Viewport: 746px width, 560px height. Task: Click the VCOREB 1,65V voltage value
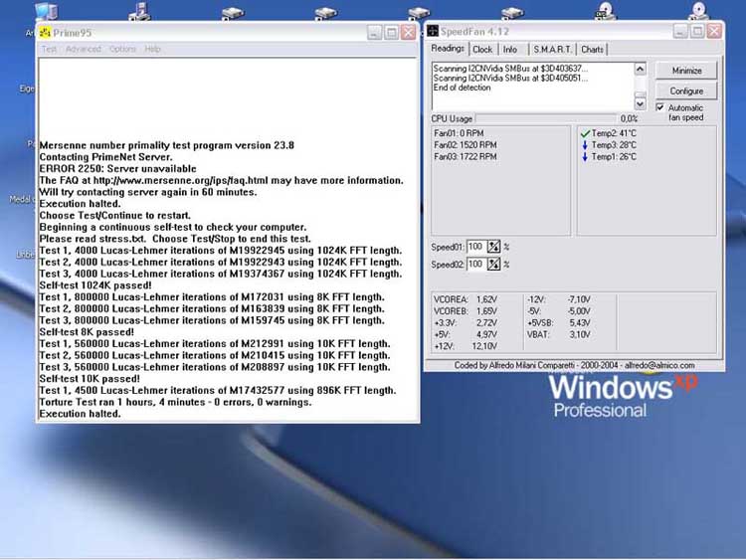click(x=486, y=311)
